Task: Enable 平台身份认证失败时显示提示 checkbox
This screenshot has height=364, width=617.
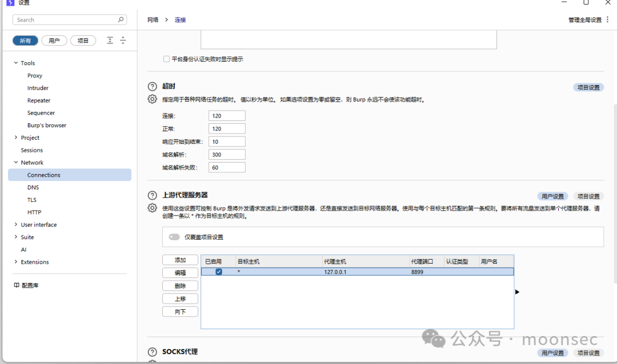Action: point(166,59)
